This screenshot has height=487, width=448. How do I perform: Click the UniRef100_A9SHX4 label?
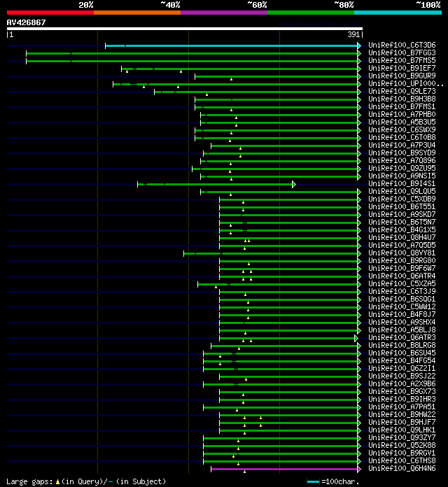tap(402, 322)
